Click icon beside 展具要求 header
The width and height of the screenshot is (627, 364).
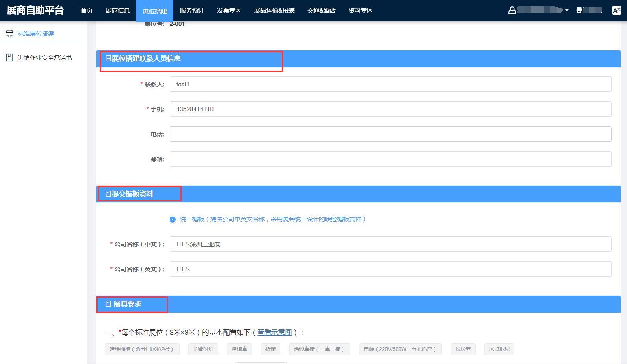point(108,304)
